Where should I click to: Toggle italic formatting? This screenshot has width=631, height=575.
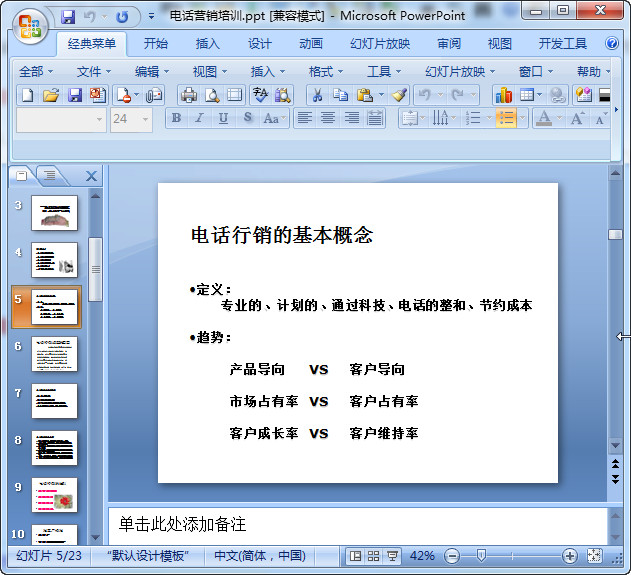point(200,118)
